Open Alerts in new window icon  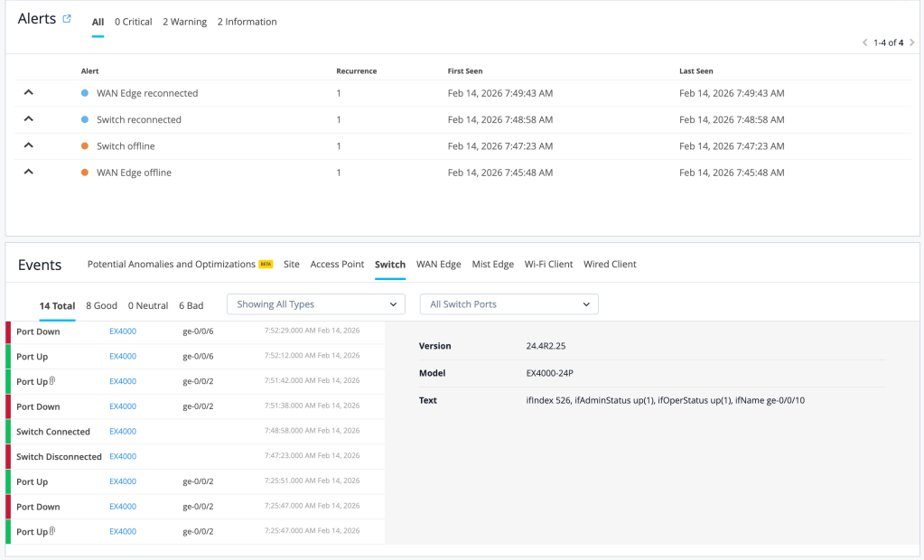pyautogui.click(x=67, y=19)
